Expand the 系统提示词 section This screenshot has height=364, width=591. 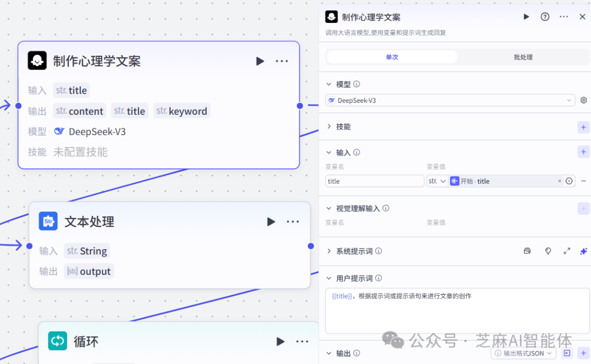point(329,251)
